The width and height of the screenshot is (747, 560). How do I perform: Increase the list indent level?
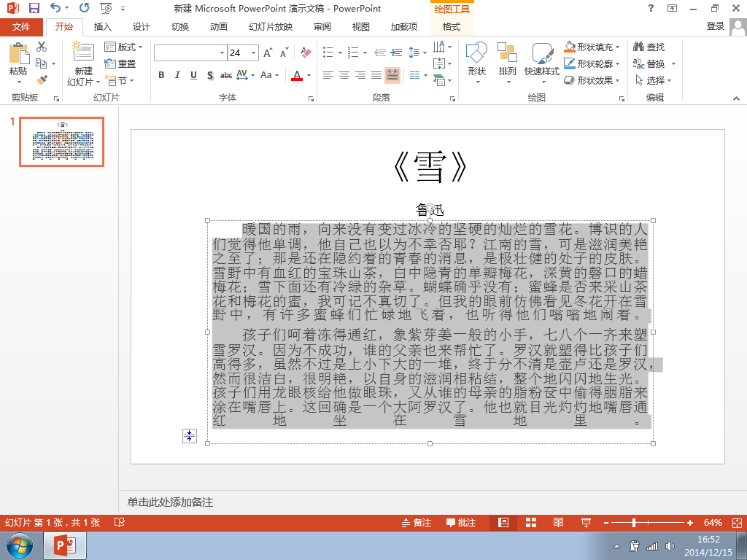(396, 52)
